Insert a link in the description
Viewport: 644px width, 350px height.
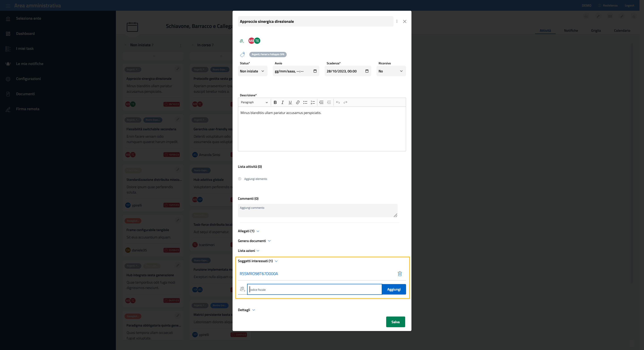(x=298, y=102)
